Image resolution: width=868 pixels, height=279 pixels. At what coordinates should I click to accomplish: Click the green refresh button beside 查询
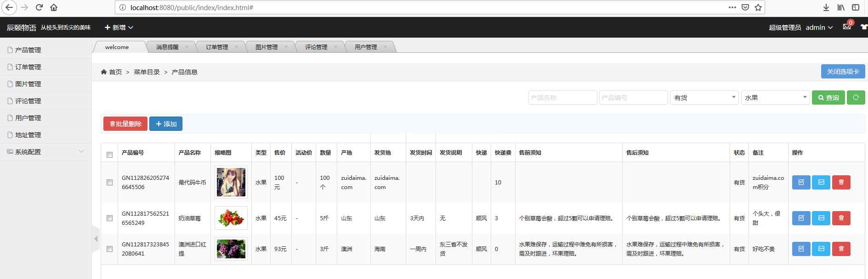click(856, 97)
